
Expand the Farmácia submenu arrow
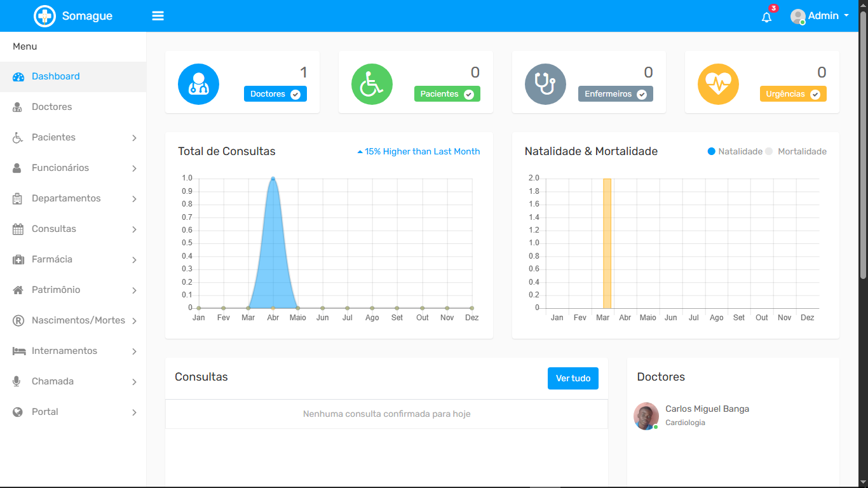(134, 260)
